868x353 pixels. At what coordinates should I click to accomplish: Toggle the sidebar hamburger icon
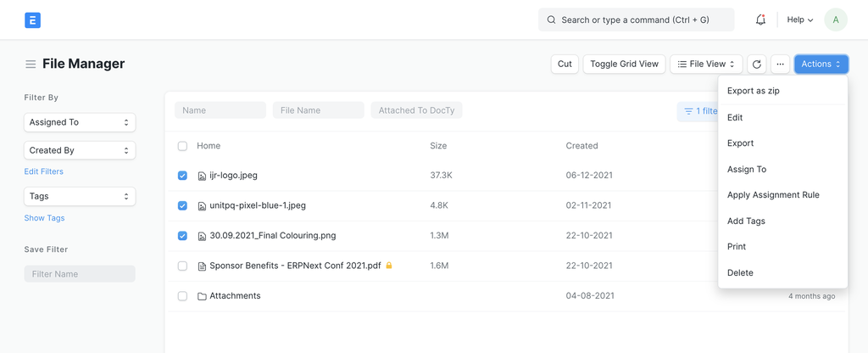pyautogui.click(x=31, y=64)
